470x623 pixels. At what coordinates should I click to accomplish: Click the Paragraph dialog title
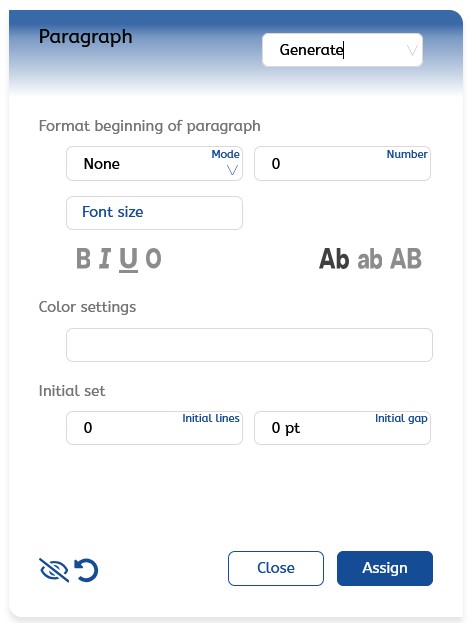point(85,37)
